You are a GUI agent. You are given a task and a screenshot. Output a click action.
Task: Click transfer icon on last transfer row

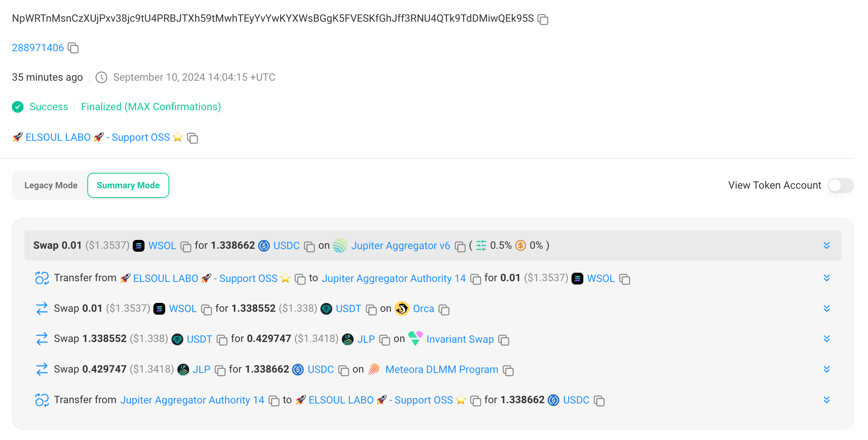(42, 400)
